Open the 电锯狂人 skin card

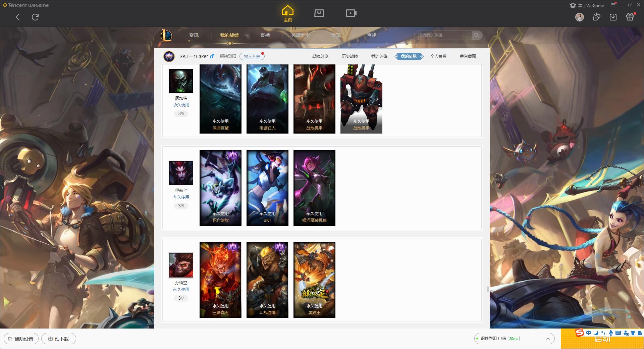coord(267,99)
